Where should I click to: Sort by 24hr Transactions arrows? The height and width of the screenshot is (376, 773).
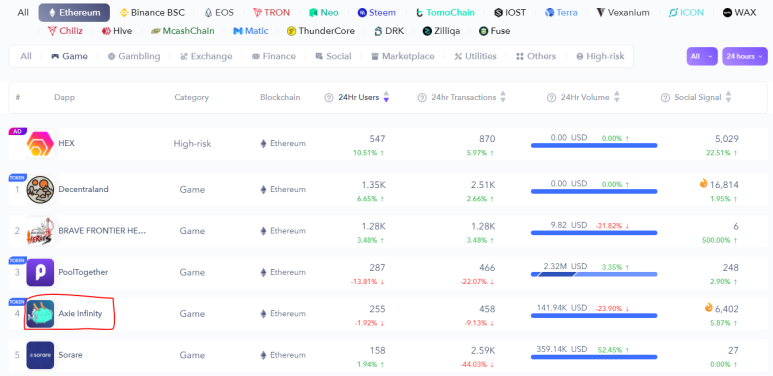(x=503, y=97)
